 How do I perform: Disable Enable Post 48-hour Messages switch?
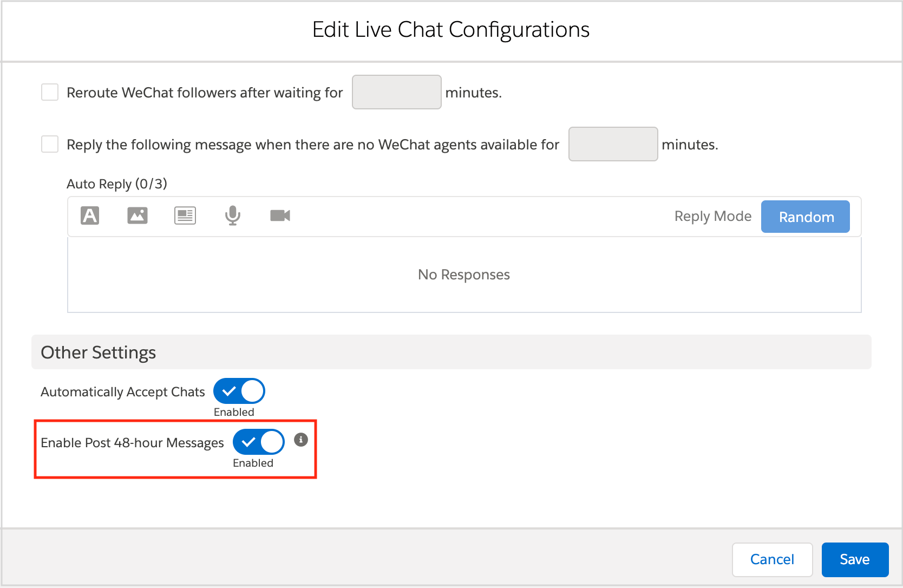(259, 442)
